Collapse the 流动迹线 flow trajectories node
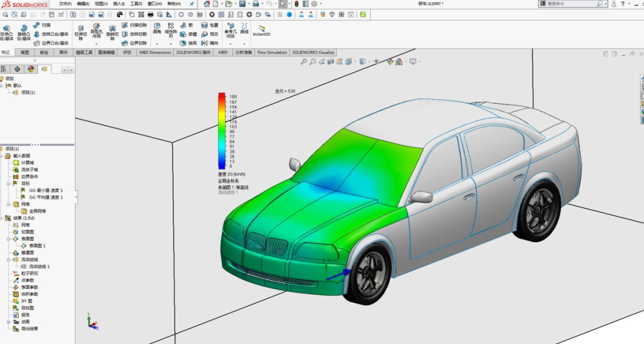 8,260
